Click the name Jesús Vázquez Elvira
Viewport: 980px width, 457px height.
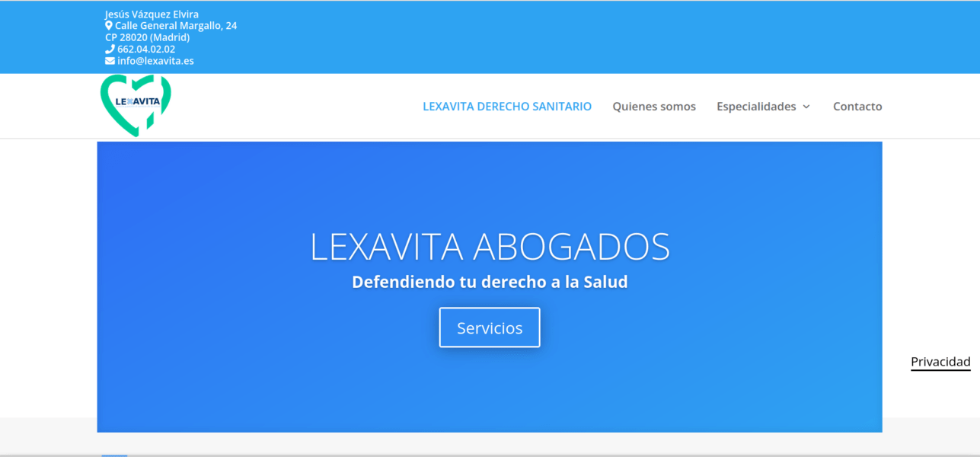point(152,14)
